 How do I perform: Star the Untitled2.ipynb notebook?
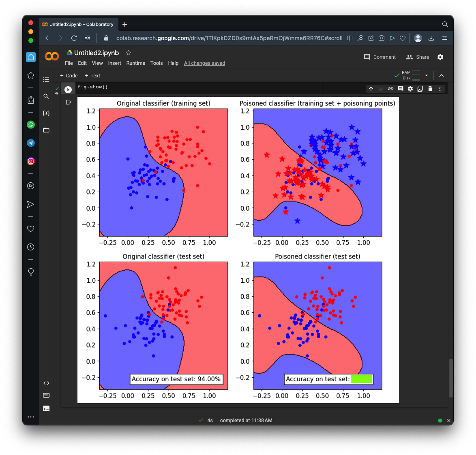click(x=129, y=53)
